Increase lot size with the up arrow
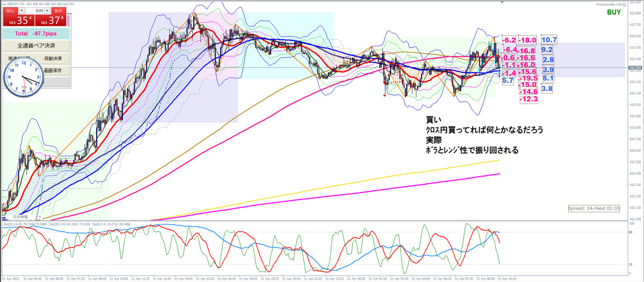Image resolution: width=644 pixels, height=282 pixels. 48,11
